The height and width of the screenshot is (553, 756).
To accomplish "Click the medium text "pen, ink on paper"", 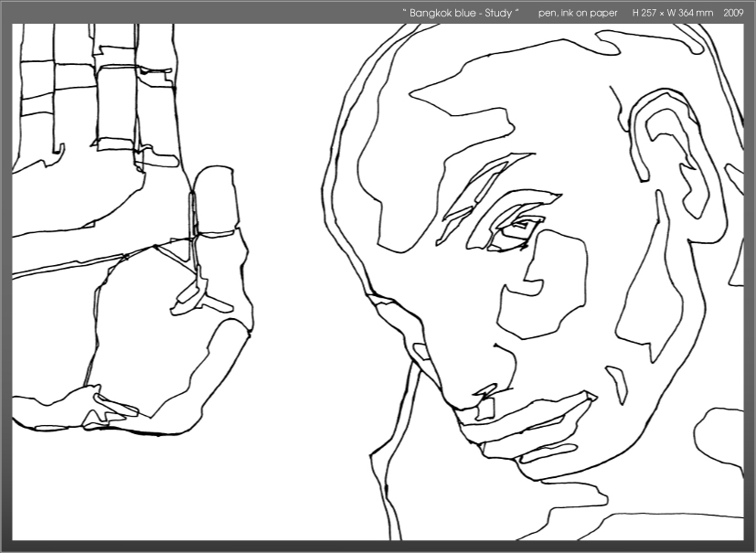I will pyautogui.click(x=578, y=13).
